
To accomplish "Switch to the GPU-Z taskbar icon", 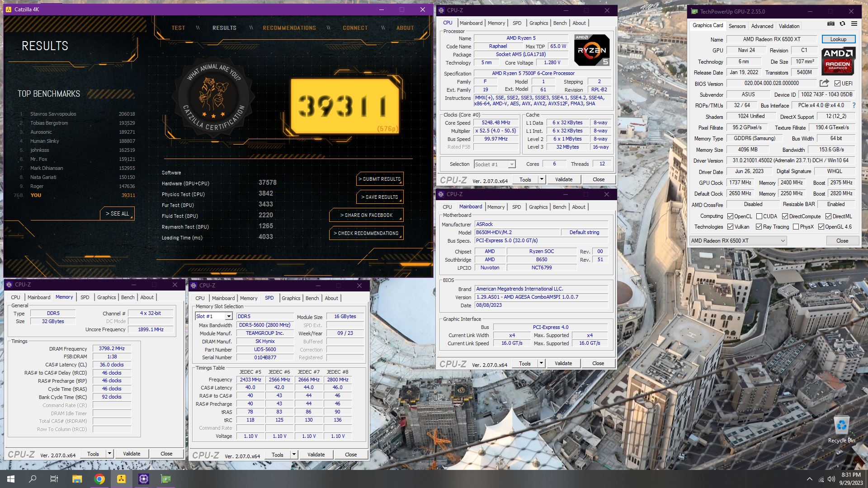I will (166, 479).
